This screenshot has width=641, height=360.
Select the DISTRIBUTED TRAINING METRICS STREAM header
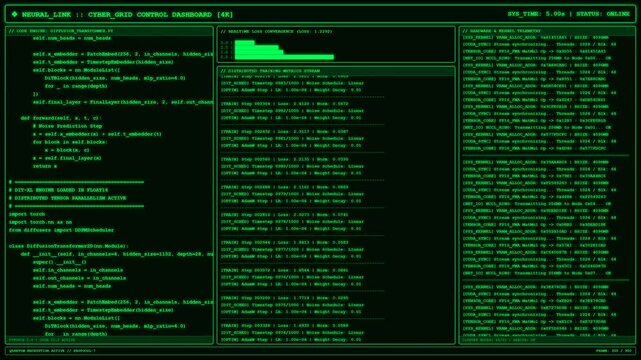coord(336,71)
